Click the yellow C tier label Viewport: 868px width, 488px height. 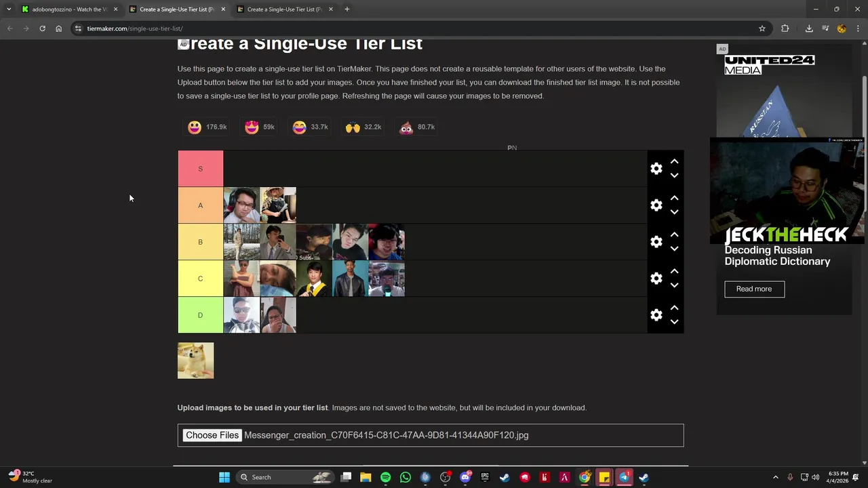click(x=200, y=279)
